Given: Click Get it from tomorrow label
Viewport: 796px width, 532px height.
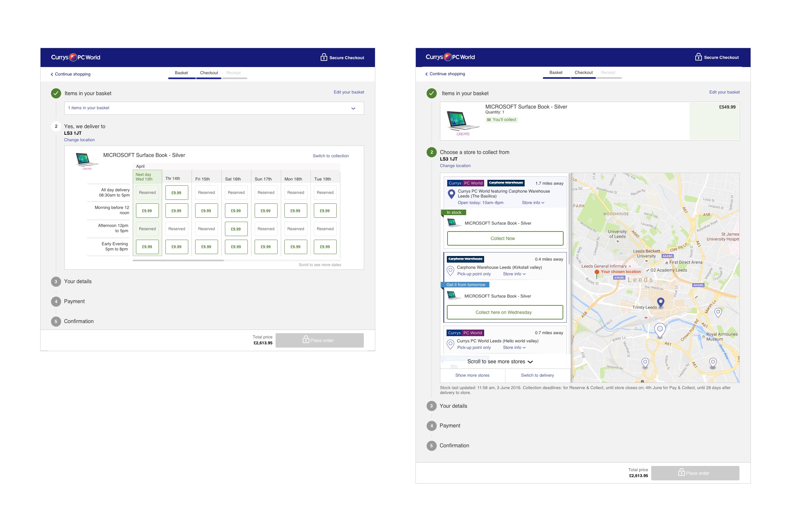Looking at the screenshot, I should pos(465,285).
